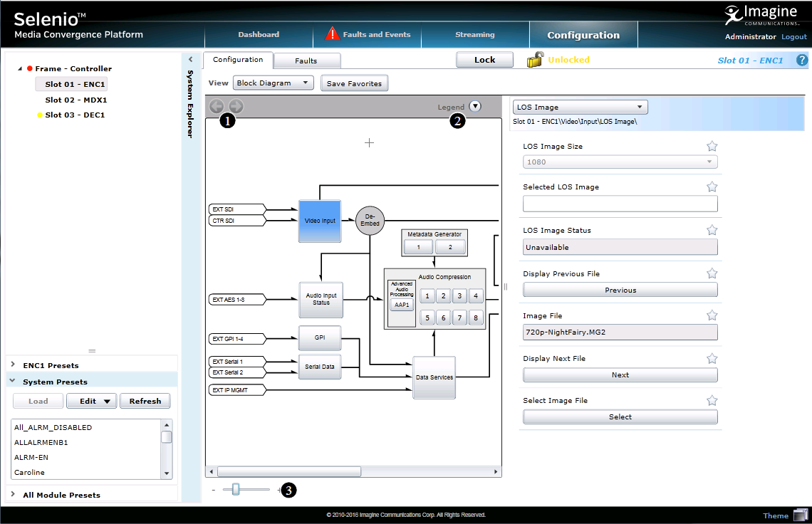Click the Select image file button
Image resolution: width=812 pixels, height=524 pixels.
pyautogui.click(x=620, y=416)
